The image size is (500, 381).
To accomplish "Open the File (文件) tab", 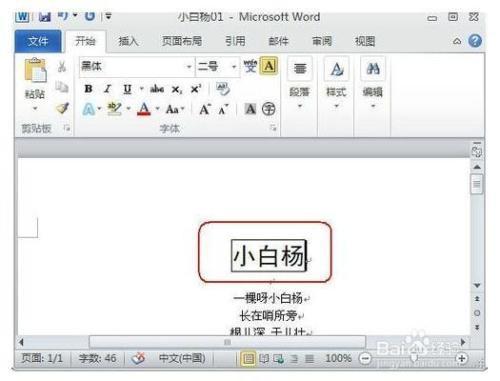I will pos(38,41).
